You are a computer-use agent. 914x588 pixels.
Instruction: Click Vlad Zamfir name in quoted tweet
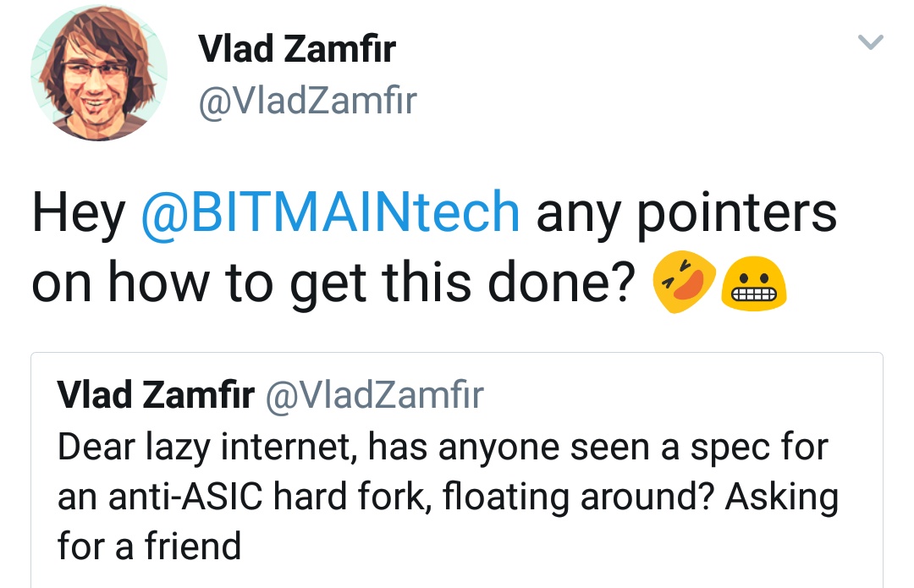click(155, 394)
